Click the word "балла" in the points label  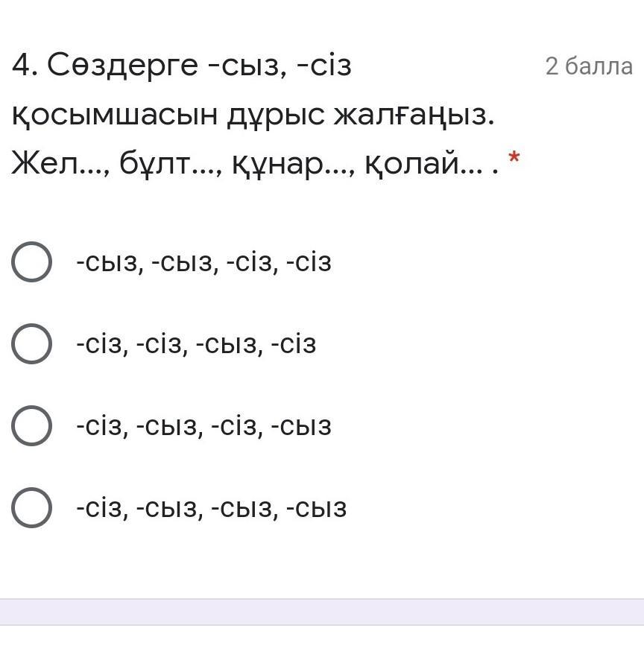pos(599,66)
